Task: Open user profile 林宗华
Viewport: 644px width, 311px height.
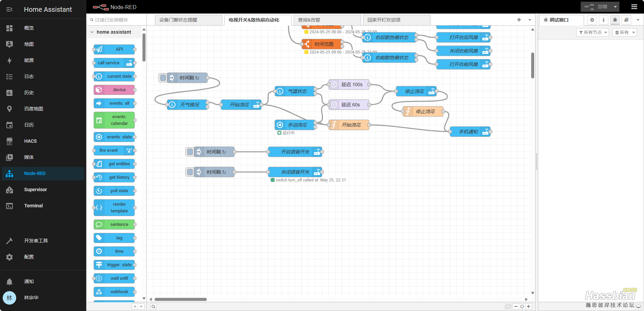Action: tap(43, 298)
